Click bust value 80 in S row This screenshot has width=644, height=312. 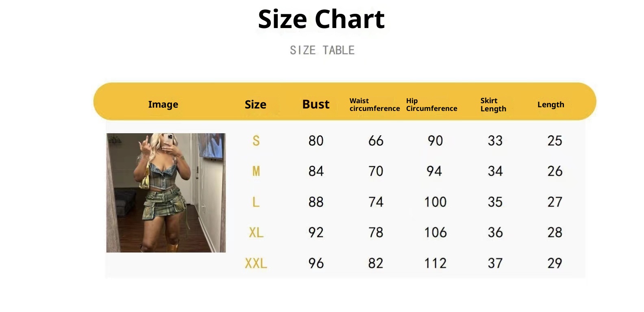pyautogui.click(x=316, y=141)
